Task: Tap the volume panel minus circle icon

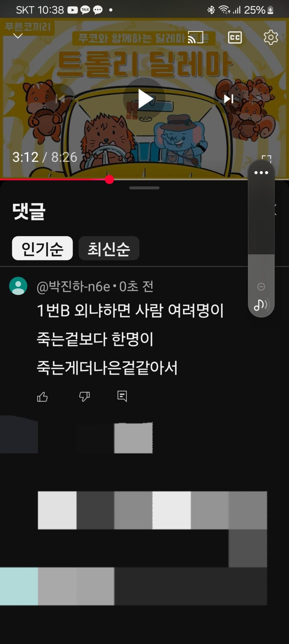Action: 261,287
